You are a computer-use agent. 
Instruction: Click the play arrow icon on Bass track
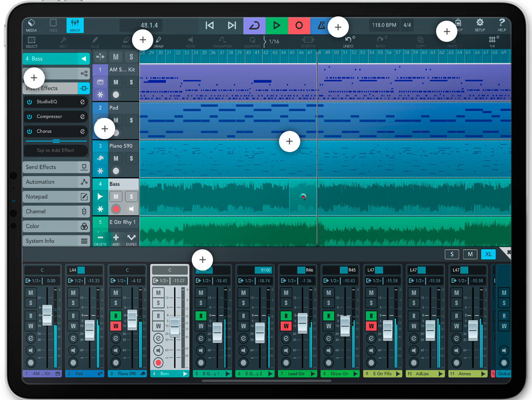coord(100,196)
